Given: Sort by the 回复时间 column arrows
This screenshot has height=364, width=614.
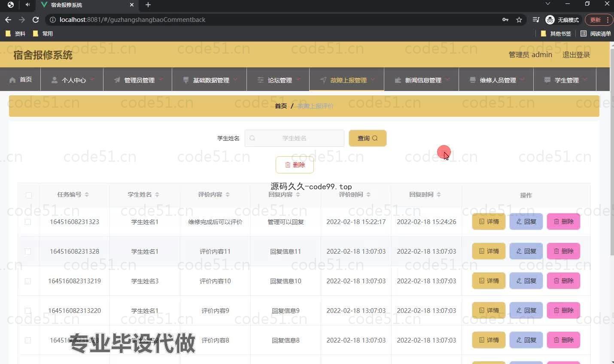Looking at the screenshot, I should (439, 194).
